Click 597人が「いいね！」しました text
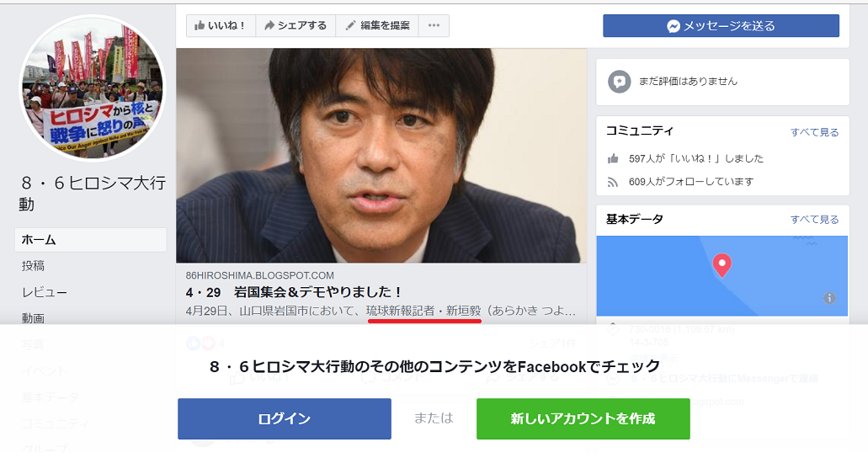This screenshot has width=868, height=458. 696,159
